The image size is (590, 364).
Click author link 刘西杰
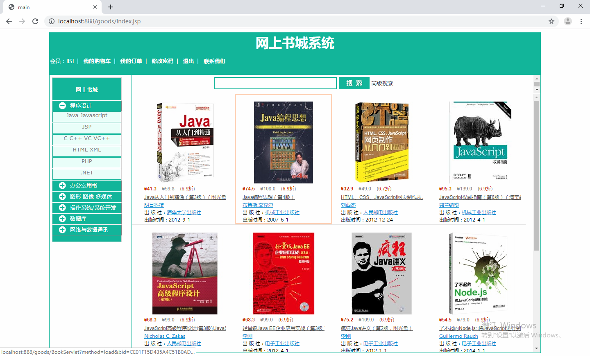tap(348, 205)
